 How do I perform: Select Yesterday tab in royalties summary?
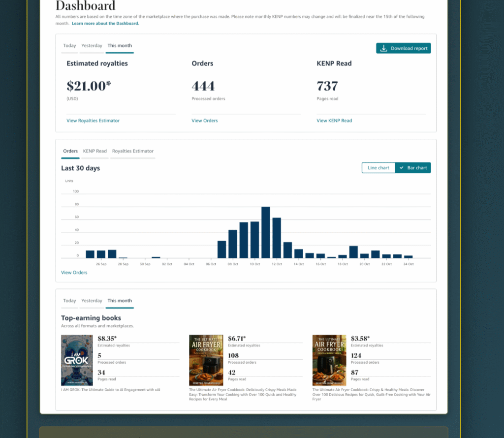pos(92,46)
